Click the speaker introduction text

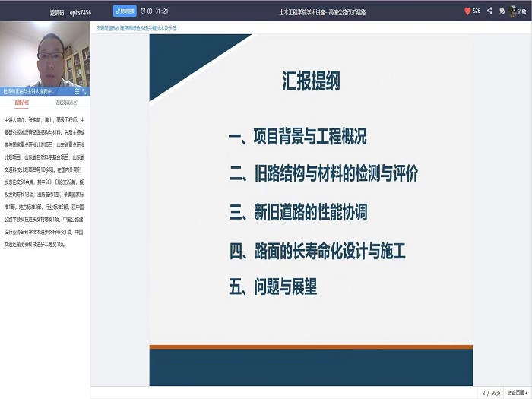(x=45, y=181)
